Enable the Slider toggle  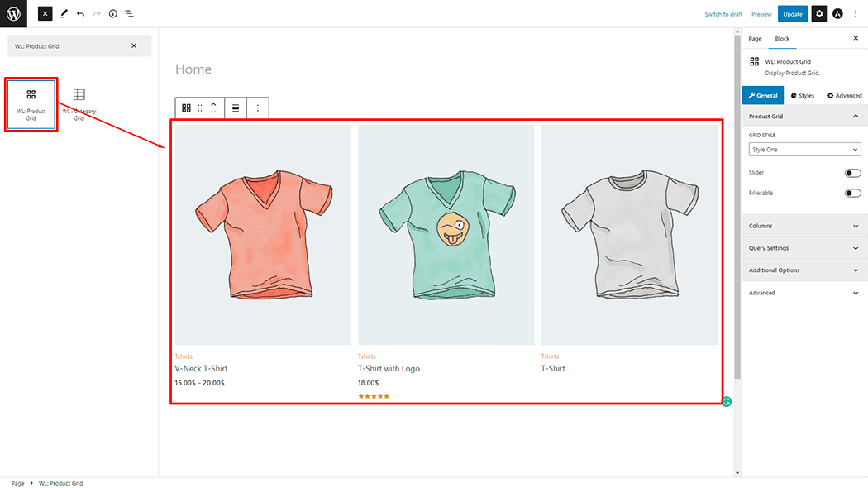[852, 173]
